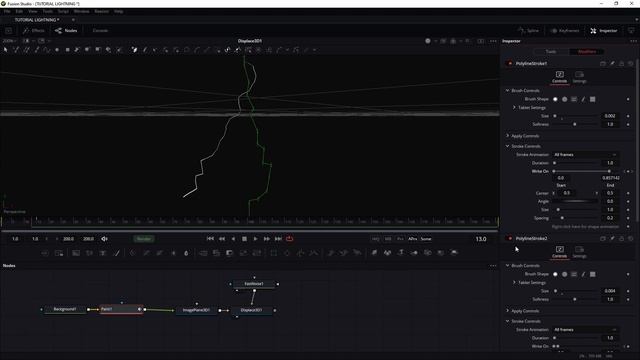Viewport: 640px width, 360px height.
Task: Play reverse button
Action: pos(233,239)
